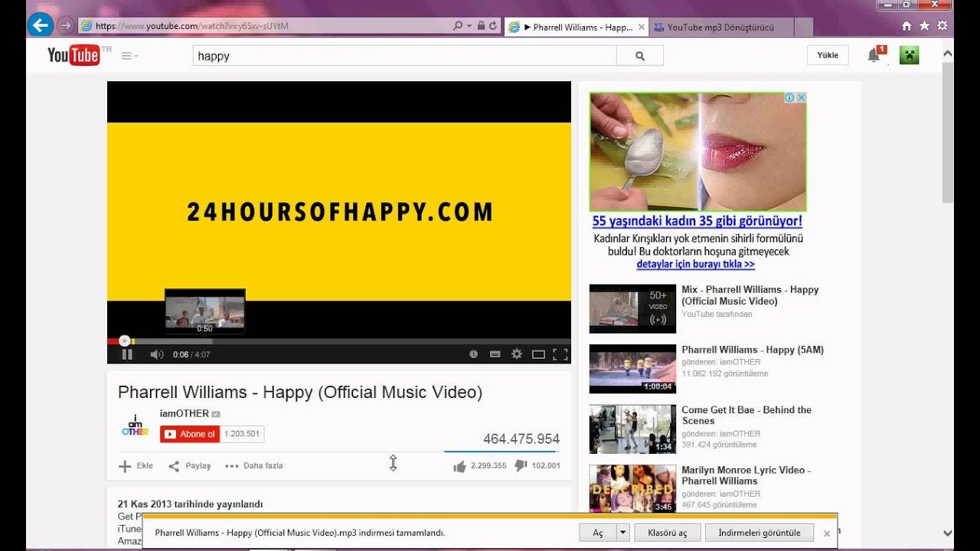Click the 1.203.501 subscriber count
Viewport: 980px width, 551px height.
tap(242, 434)
